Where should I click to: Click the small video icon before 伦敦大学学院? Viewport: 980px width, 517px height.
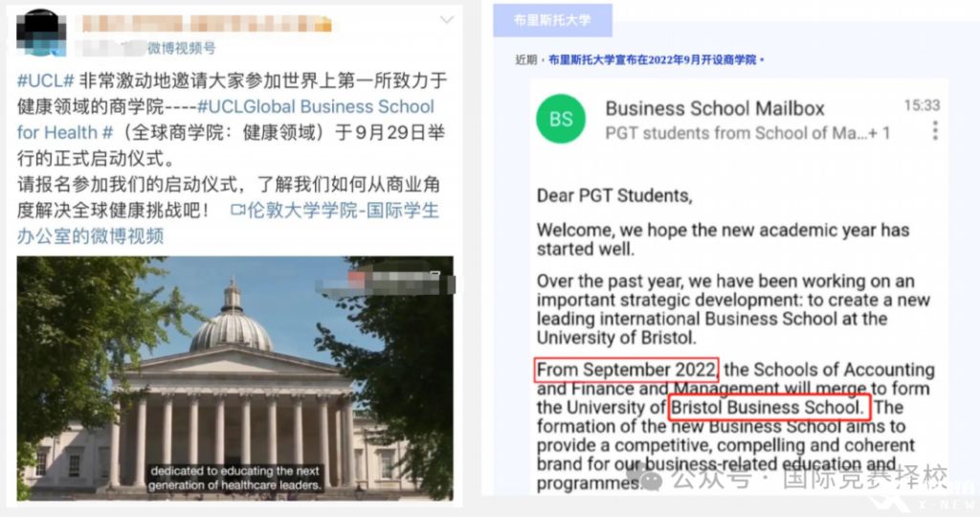tap(237, 210)
